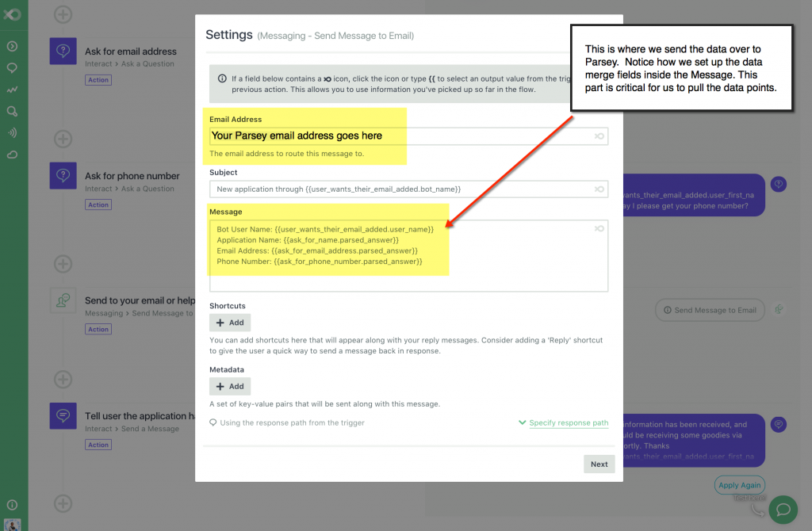Click the Next button
Viewport: 812px width, 531px height.
(x=599, y=464)
